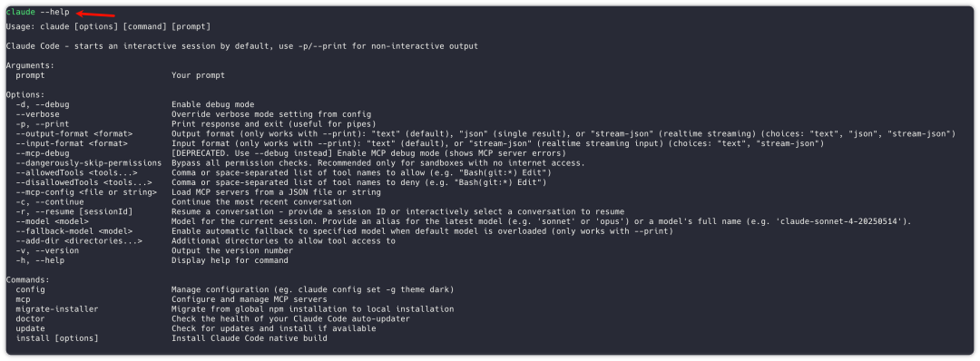Click '--output-format <format>' option
This screenshot has height=361, width=980.
74,133
